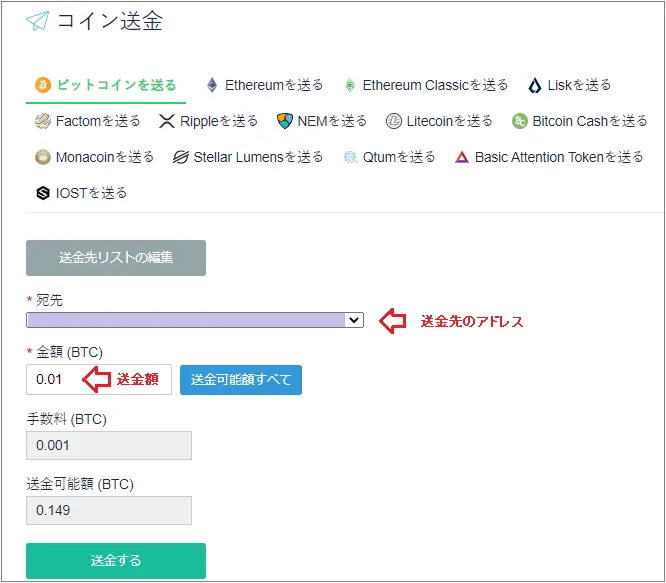Select the purple 宛先 destination combo box
The width and height of the screenshot is (666, 583).
tap(195, 320)
